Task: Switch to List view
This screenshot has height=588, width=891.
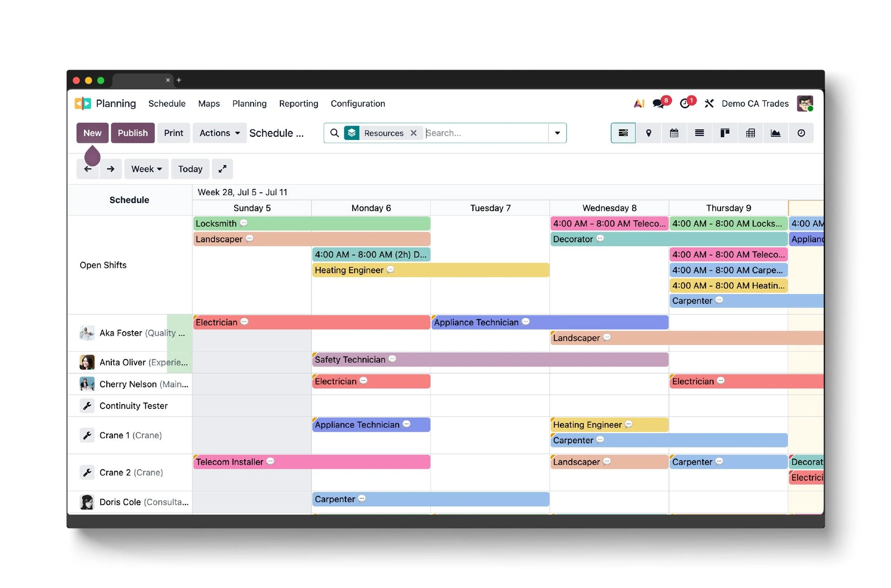Action: 699,133
